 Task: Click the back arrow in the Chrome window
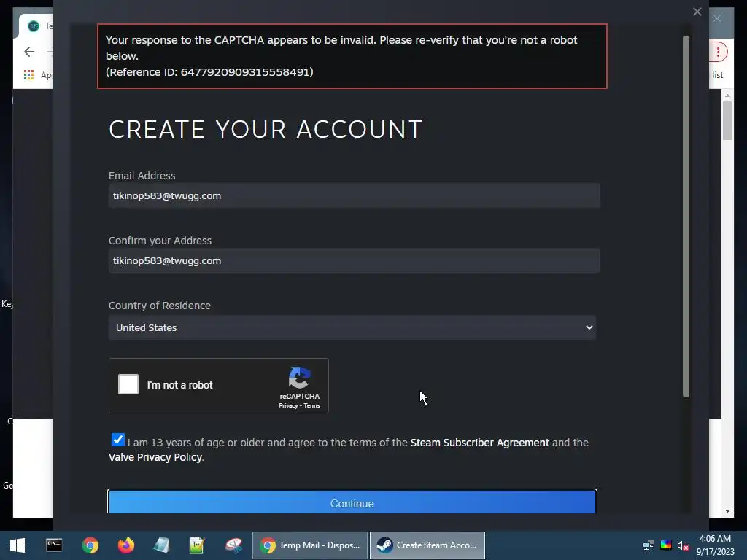tap(29, 52)
